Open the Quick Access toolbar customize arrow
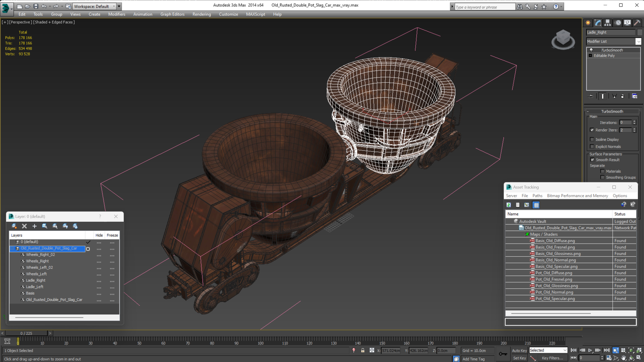 click(119, 6)
